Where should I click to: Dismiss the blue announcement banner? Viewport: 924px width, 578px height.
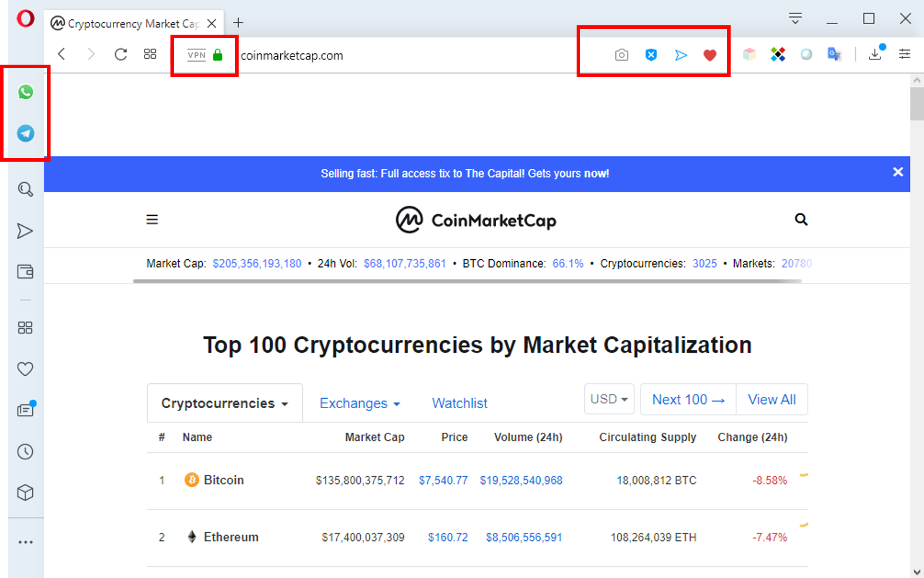[898, 172]
